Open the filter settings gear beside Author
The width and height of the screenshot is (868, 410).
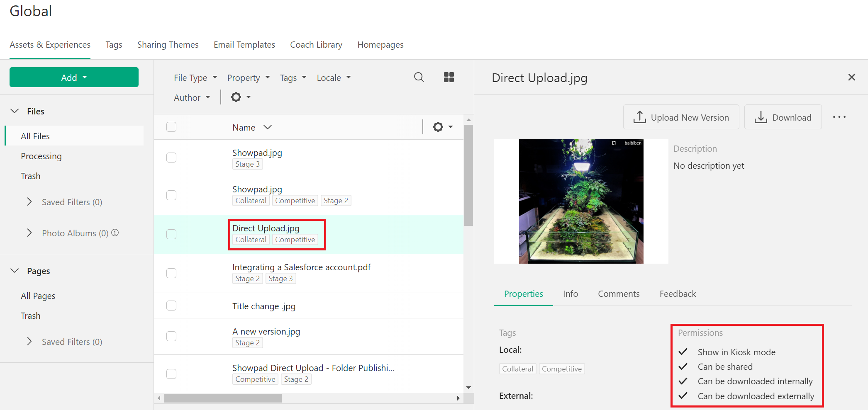coord(240,97)
